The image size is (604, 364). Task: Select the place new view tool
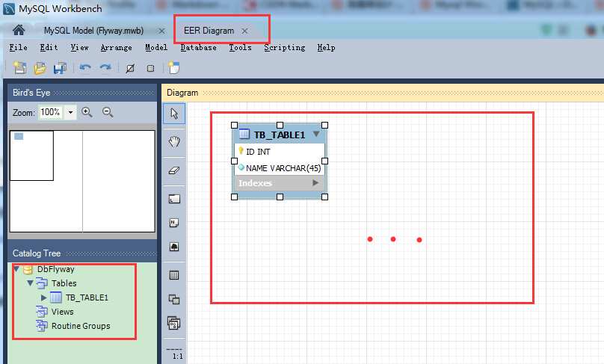point(174,299)
